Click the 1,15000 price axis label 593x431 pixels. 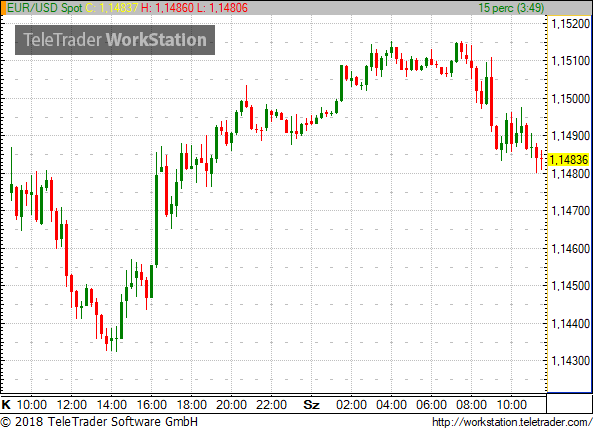tap(571, 99)
